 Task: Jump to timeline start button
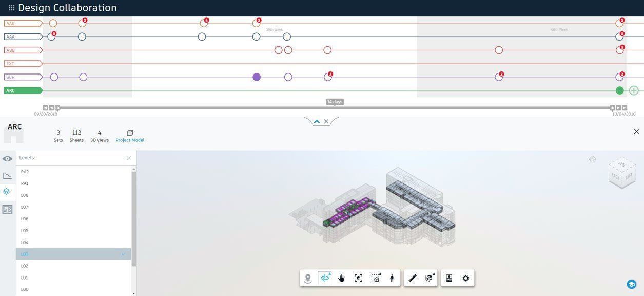pos(45,108)
